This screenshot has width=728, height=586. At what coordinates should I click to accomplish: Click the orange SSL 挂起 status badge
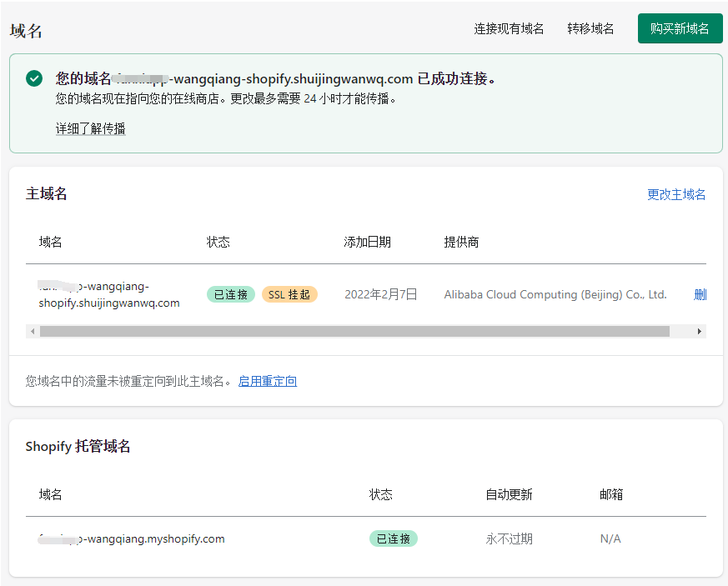click(x=289, y=294)
